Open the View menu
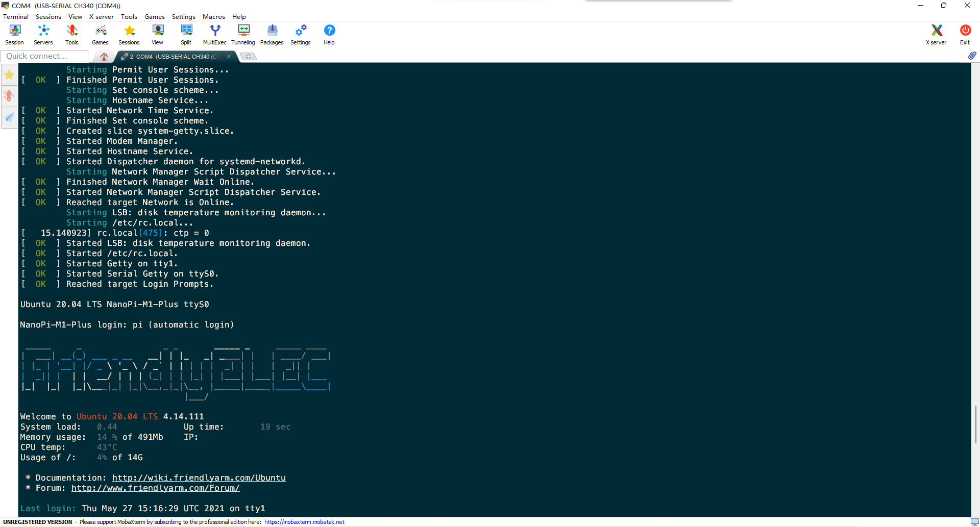 coord(75,16)
